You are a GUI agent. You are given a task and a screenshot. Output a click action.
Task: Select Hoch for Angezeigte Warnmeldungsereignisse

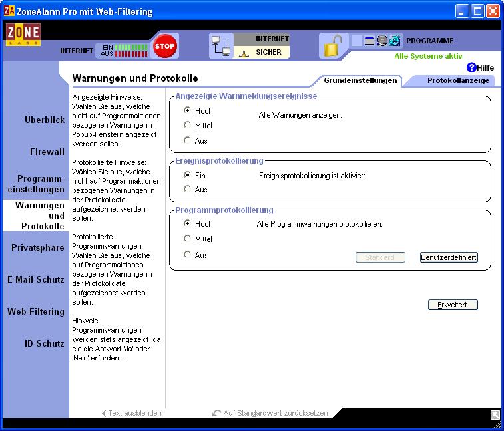pyautogui.click(x=187, y=110)
